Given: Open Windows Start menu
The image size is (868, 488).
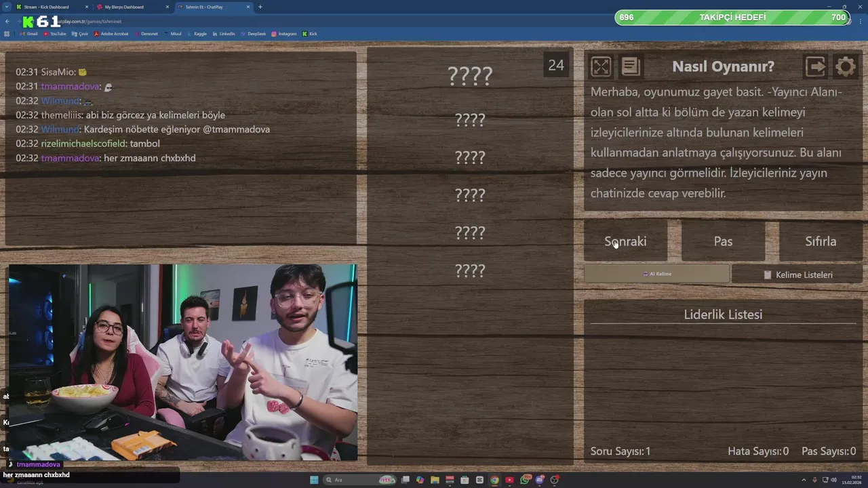Looking at the screenshot, I should tap(314, 480).
